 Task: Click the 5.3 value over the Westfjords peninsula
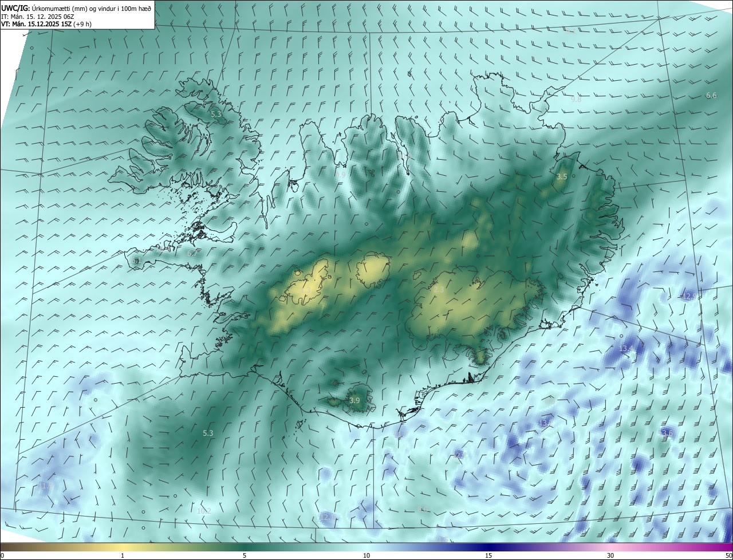pyautogui.click(x=216, y=115)
